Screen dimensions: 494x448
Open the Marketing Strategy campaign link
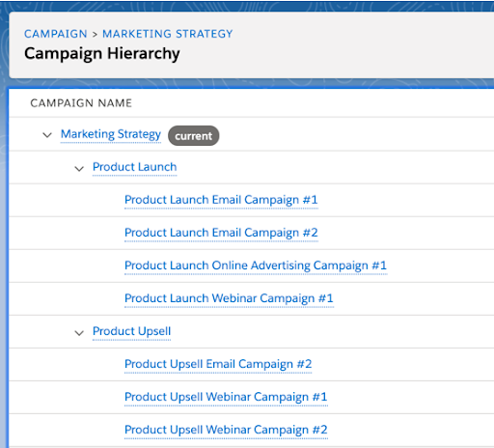click(x=111, y=134)
